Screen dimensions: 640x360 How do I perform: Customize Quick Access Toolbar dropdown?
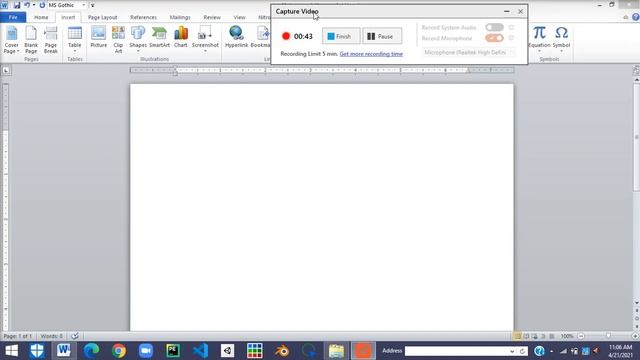point(93,5)
